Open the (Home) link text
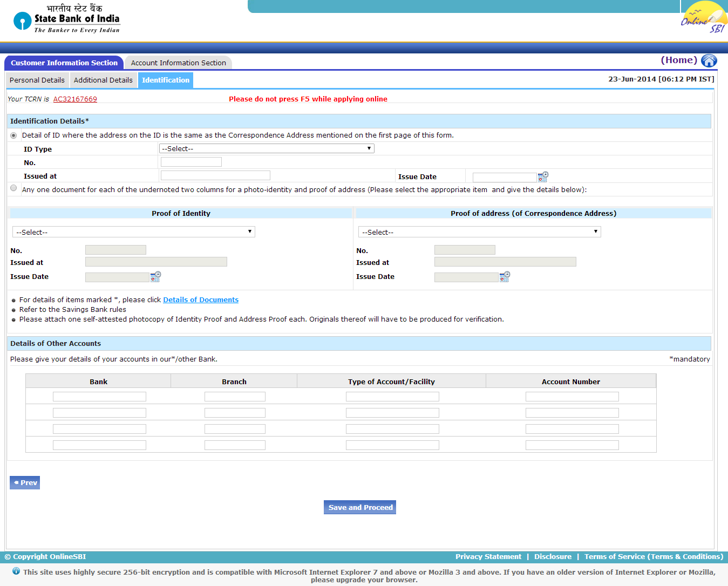This screenshot has height=586, width=728. [679, 60]
